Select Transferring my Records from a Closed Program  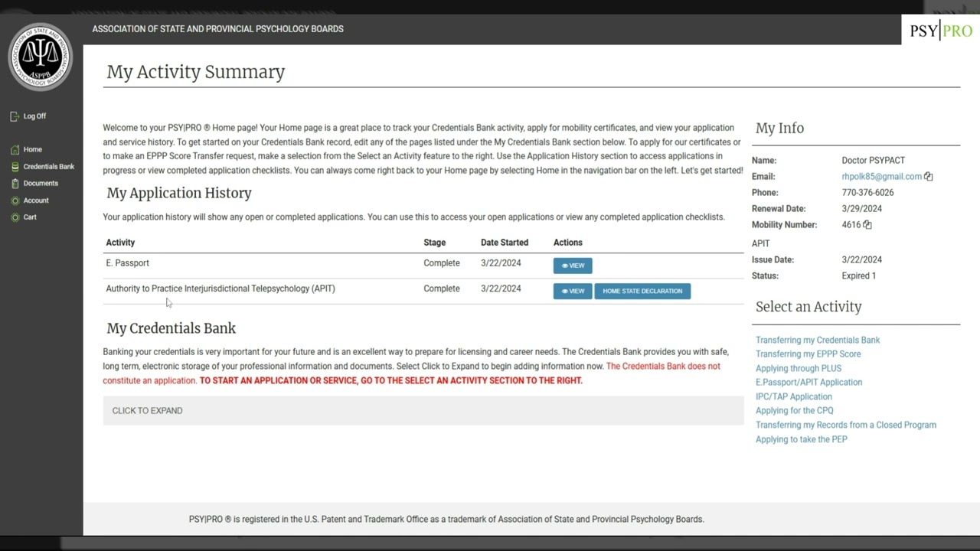pyautogui.click(x=846, y=425)
